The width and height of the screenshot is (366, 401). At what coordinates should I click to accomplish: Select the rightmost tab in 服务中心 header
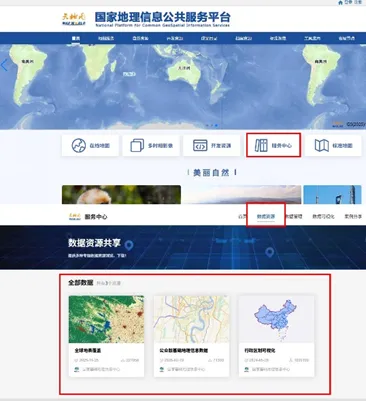point(353,216)
